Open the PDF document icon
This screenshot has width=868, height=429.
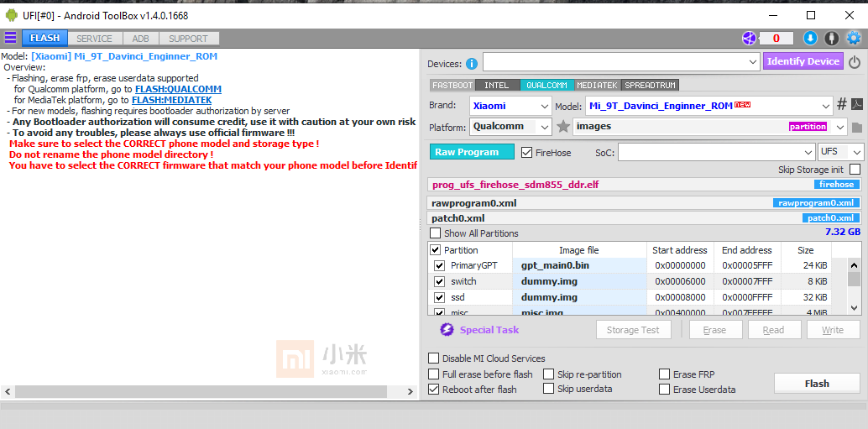pyautogui.click(x=857, y=104)
